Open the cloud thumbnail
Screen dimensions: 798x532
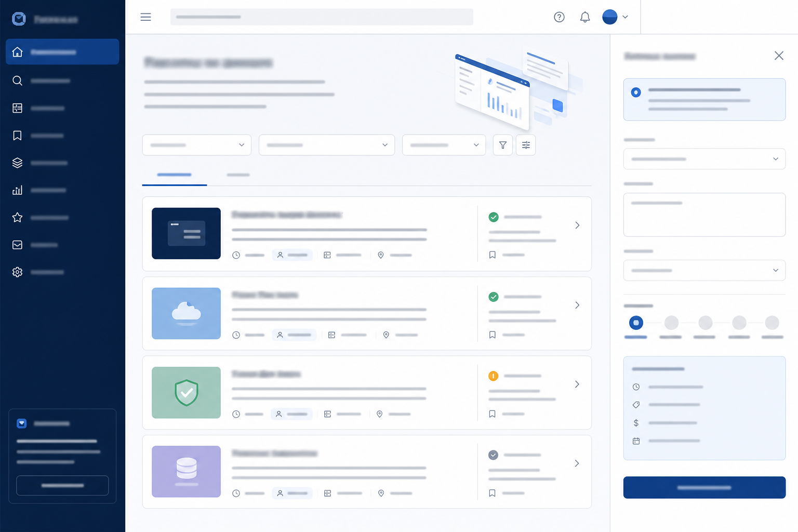[186, 313]
